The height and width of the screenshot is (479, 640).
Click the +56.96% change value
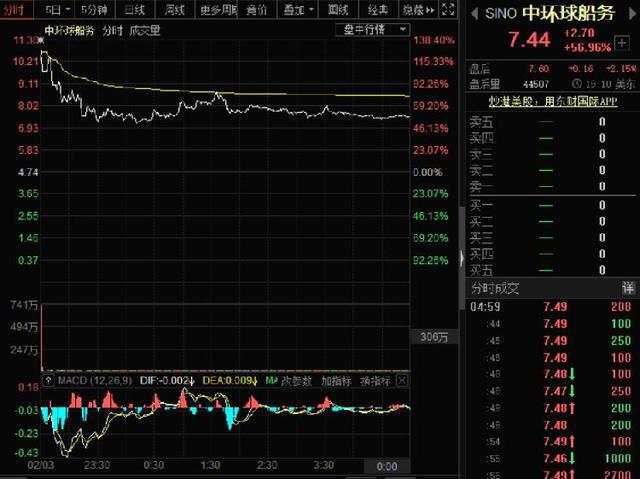click(x=587, y=47)
